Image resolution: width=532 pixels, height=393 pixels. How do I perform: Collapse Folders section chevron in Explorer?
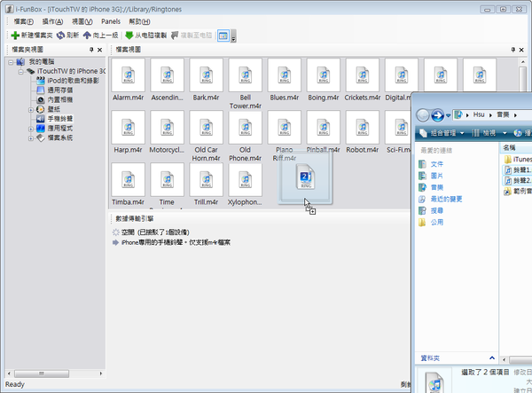point(492,358)
